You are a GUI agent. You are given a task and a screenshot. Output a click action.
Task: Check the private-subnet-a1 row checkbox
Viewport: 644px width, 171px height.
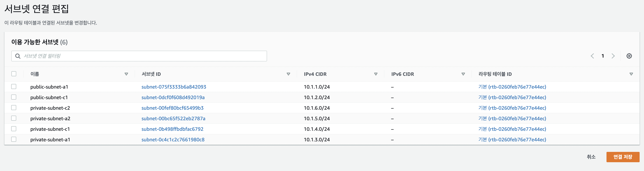click(x=14, y=139)
